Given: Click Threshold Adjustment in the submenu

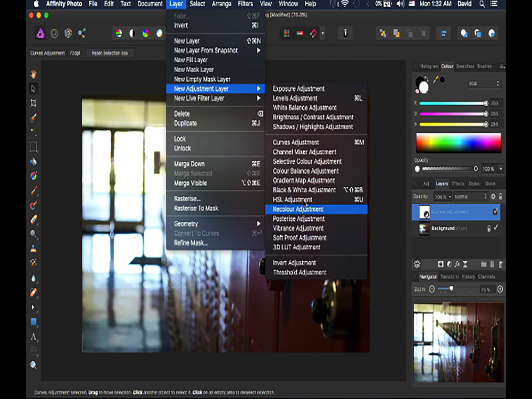Looking at the screenshot, I should [300, 272].
